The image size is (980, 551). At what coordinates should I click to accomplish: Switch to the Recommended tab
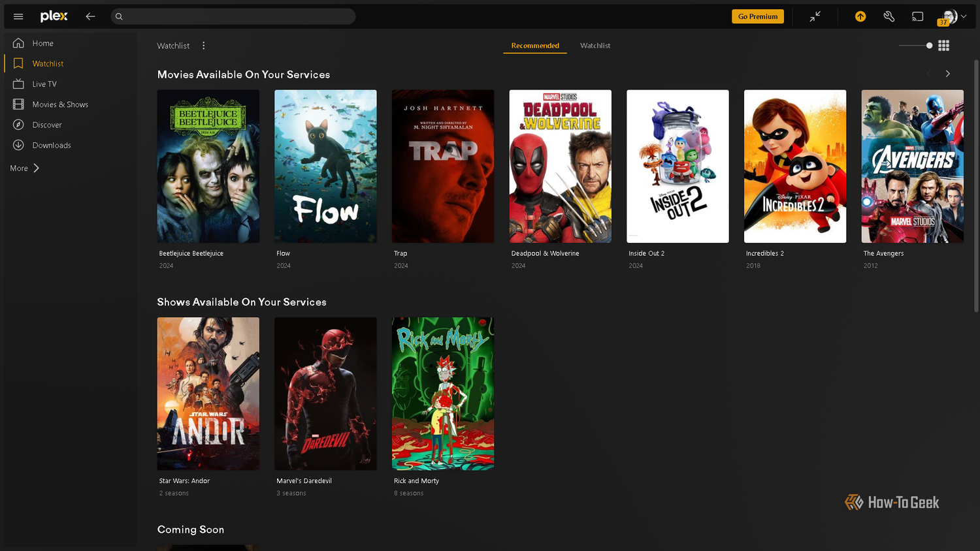click(x=535, y=46)
